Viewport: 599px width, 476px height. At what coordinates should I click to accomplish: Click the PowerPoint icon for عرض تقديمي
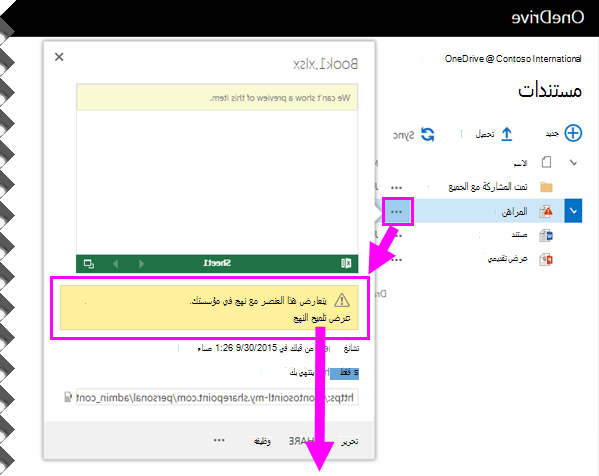[x=546, y=260]
